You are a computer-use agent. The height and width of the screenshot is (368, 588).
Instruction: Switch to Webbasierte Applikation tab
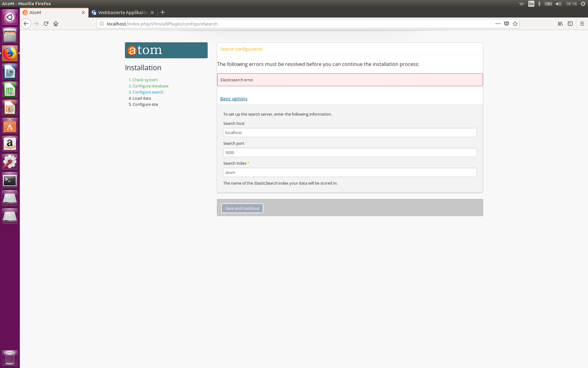click(123, 13)
